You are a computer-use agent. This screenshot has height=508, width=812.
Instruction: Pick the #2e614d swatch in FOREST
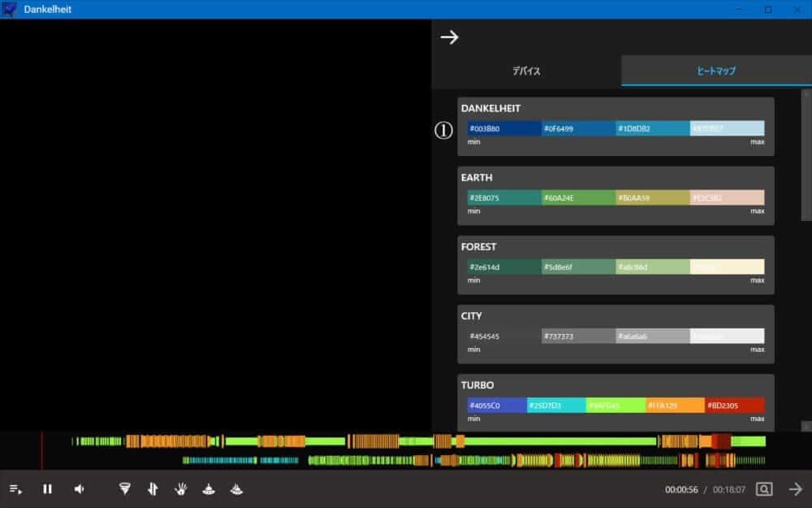coord(503,267)
